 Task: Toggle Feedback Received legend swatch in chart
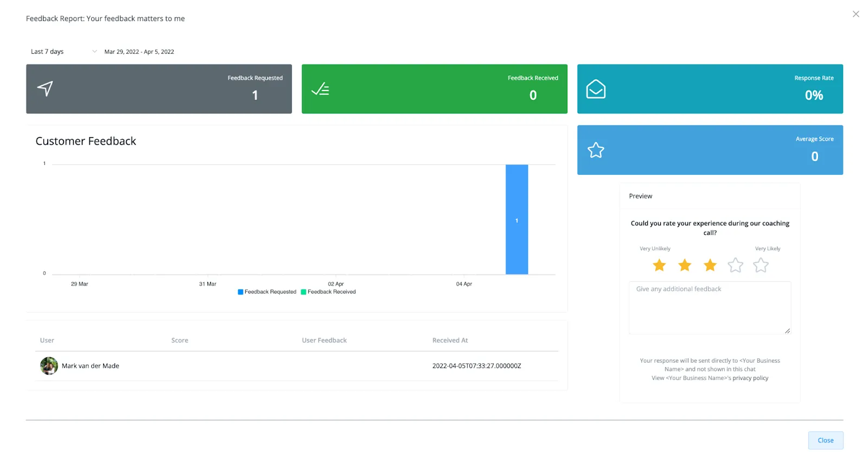[304, 292]
